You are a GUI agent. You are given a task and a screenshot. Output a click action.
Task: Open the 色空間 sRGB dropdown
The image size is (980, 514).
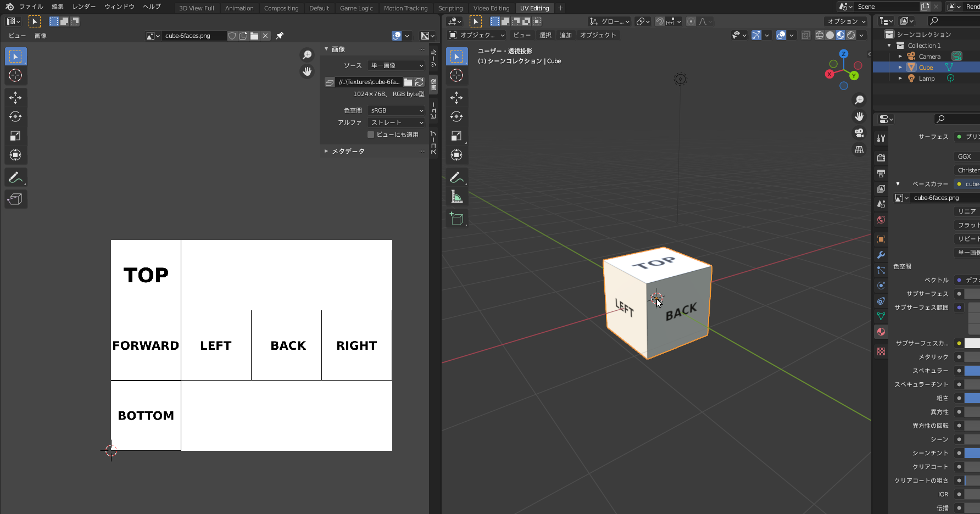[396, 110]
